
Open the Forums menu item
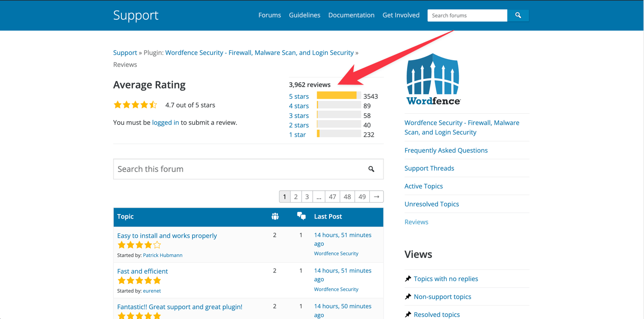(269, 15)
